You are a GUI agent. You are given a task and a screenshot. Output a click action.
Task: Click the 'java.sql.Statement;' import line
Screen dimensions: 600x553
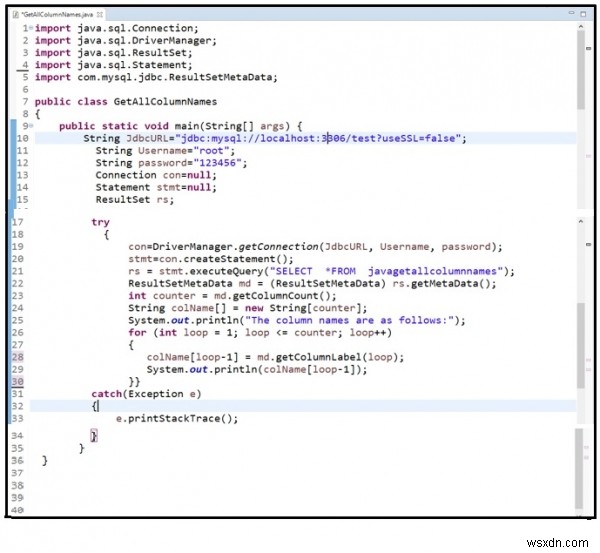pyautogui.click(x=114, y=65)
